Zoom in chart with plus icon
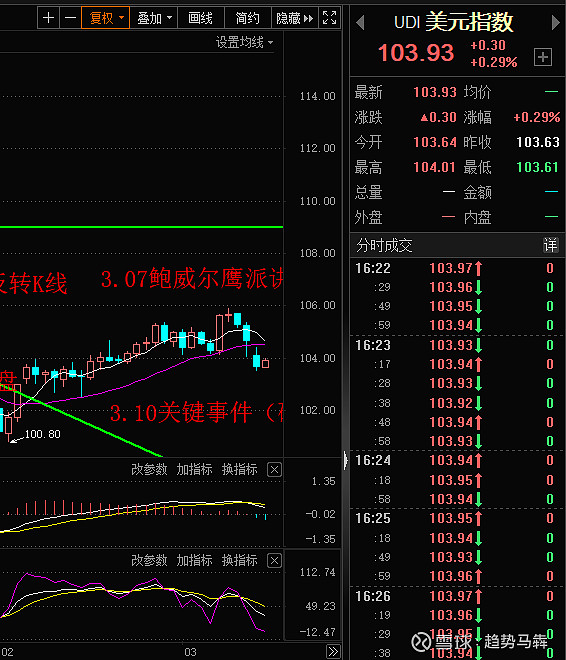This screenshot has height=660, width=566. pos(48,18)
